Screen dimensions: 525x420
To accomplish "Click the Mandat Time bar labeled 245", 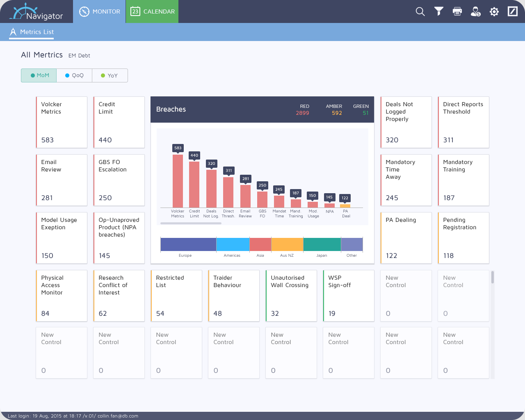I will tap(279, 201).
